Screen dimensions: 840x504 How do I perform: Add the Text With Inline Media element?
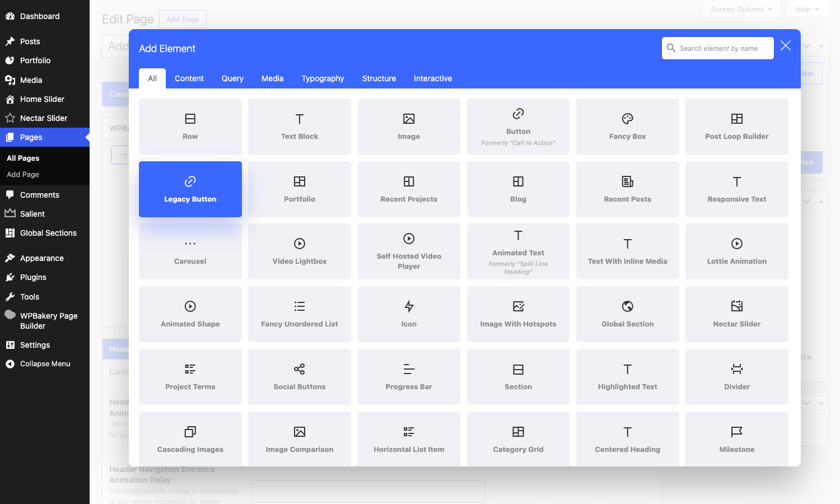(628, 251)
